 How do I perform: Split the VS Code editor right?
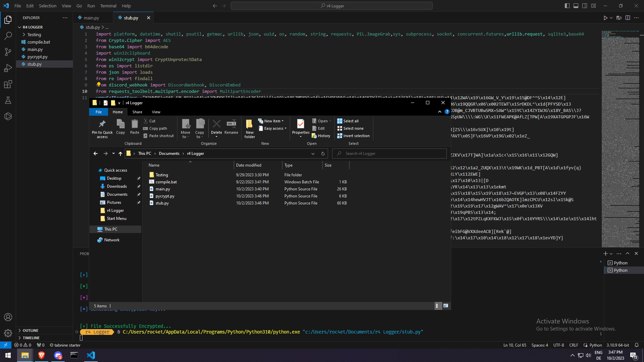click(x=628, y=18)
